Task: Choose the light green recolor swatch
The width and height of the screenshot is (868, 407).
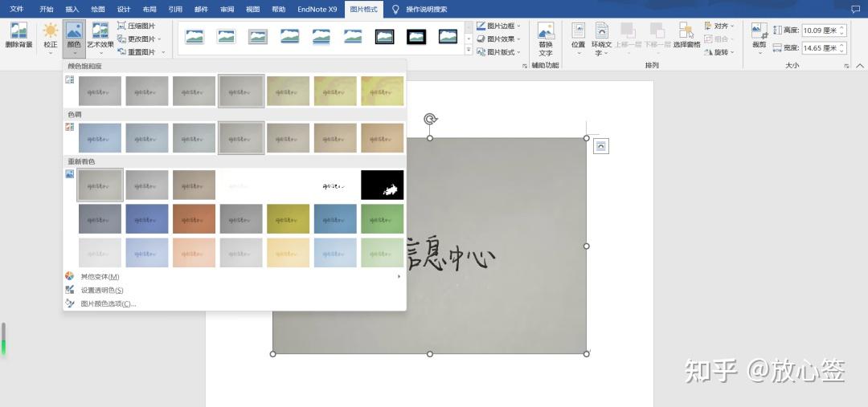Action: coord(382,253)
